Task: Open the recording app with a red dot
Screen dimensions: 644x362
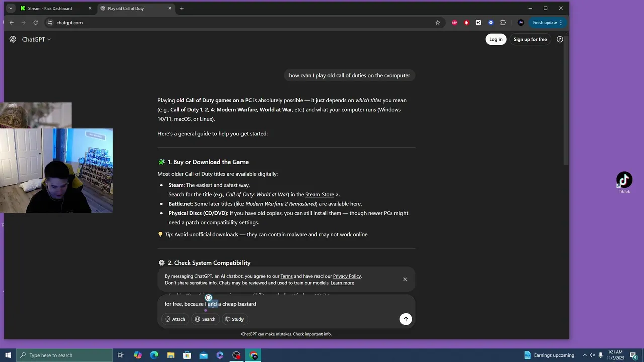Action: 236,355
